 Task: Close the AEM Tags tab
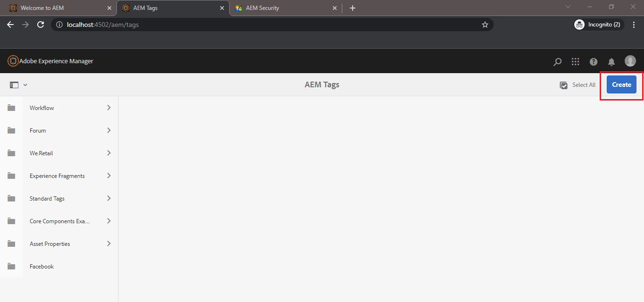pos(222,8)
